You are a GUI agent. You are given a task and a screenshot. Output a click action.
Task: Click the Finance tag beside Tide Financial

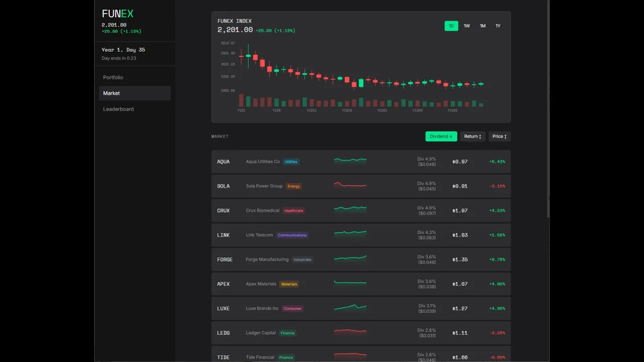click(x=286, y=357)
